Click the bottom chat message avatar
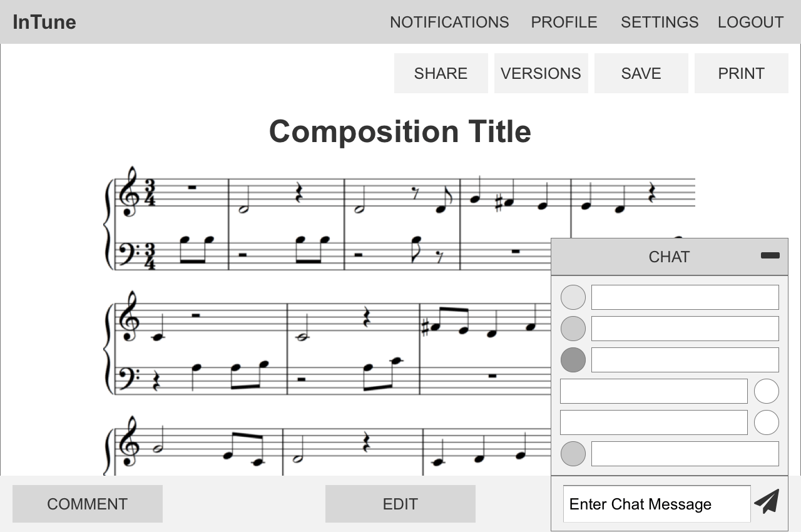 [x=573, y=454]
